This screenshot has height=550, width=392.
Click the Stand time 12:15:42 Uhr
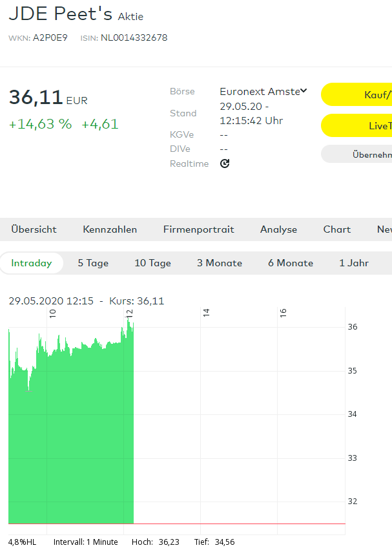pos(251,121)
